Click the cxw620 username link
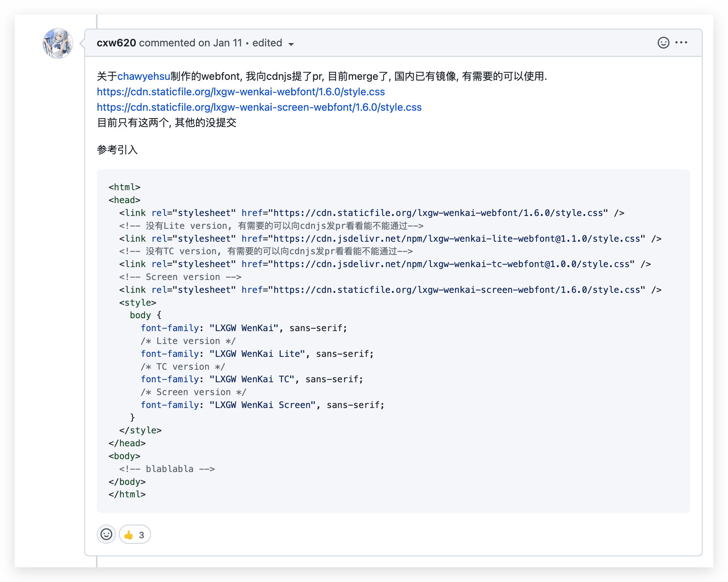Image resolution: width=728 pixels, height=582 pixels. pos(116,43)
